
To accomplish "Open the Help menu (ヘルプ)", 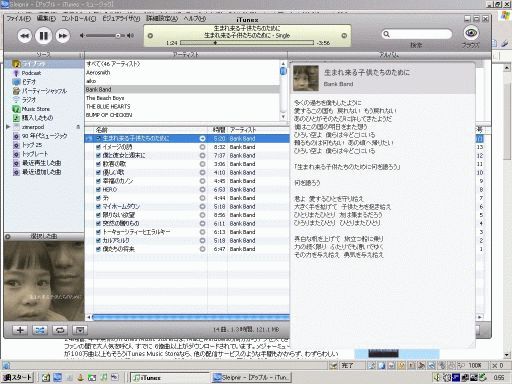I will coord(195,18).
